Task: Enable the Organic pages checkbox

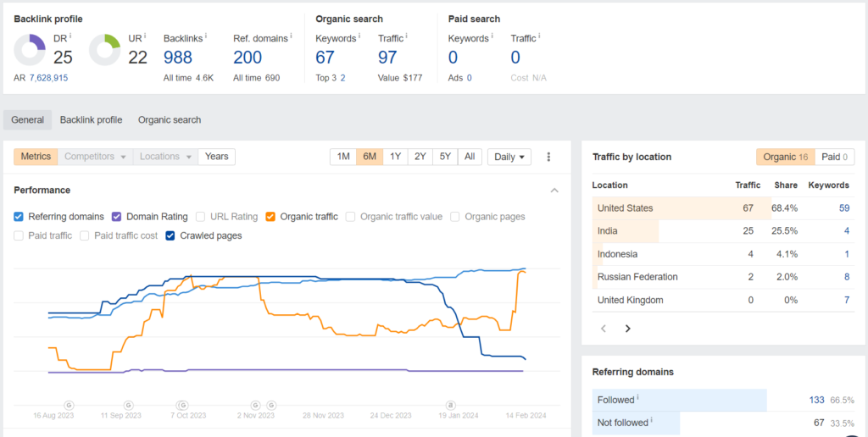Action: click(455, 217)
